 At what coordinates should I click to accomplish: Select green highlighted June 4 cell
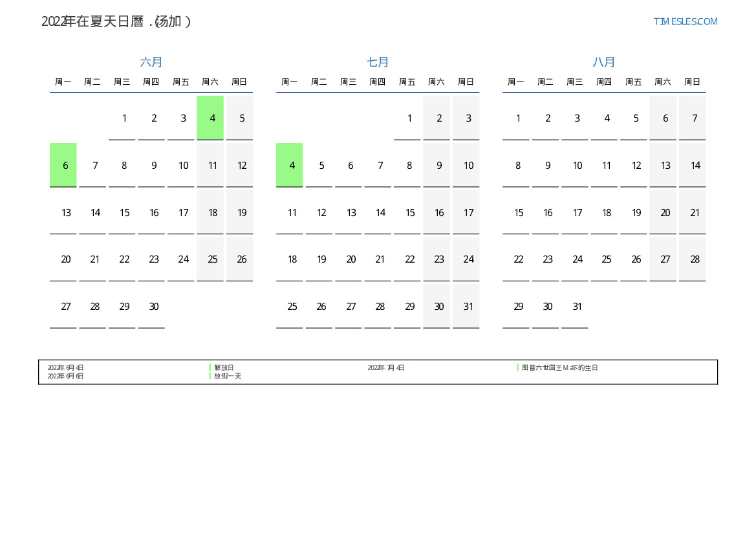click(210, 118)
